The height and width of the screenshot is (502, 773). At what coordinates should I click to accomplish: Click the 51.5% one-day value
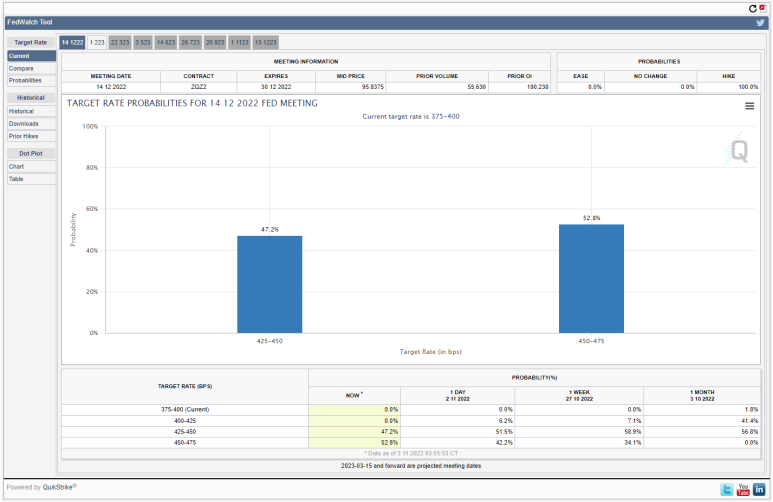point(505,432)
